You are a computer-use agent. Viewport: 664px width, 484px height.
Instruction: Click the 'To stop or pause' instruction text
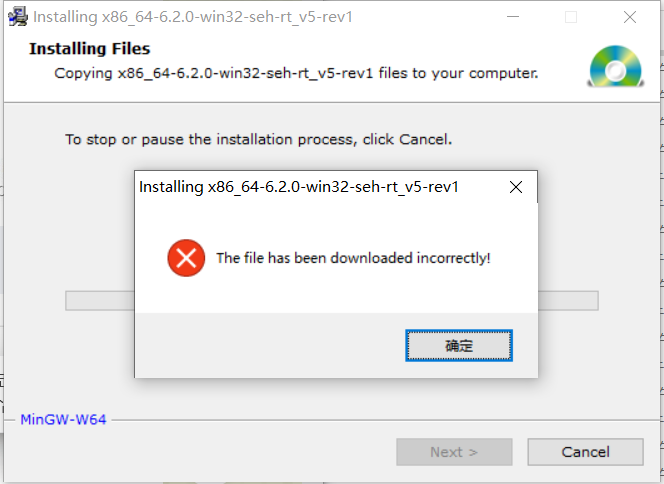pos(258,139)
